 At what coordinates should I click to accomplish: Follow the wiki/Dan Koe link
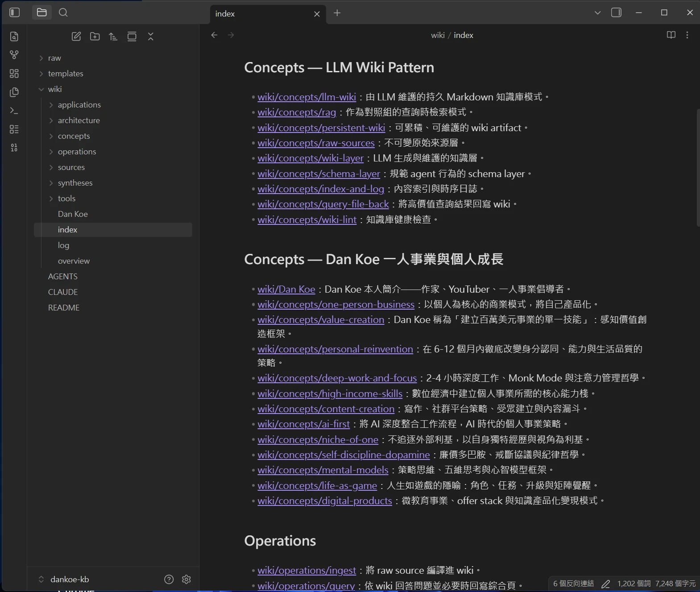point(286,289)
